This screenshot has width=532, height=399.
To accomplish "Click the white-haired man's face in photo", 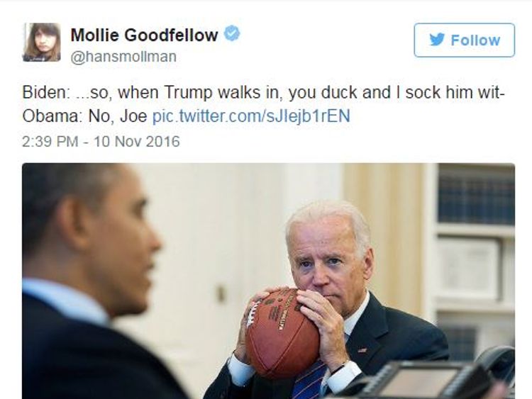I will (x=328, y=257).
